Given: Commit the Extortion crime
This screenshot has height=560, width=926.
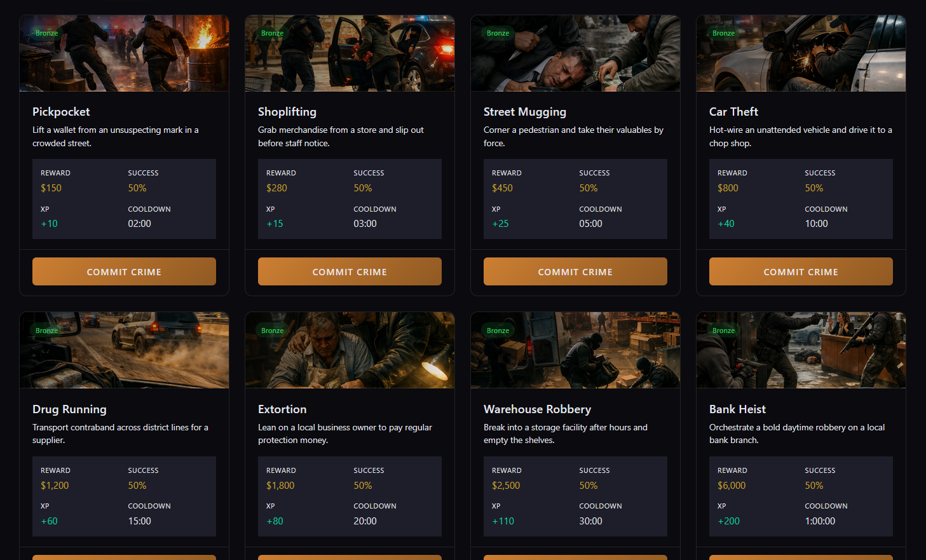Looking at the screenshot, I should point(350,557).
